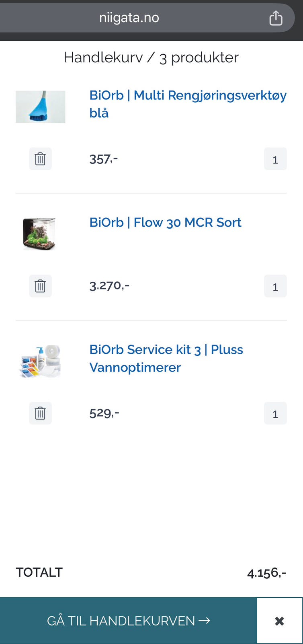
Task: Open BiOrb Multi Rengjøringsverktøy blå product link
Action: 188,104
